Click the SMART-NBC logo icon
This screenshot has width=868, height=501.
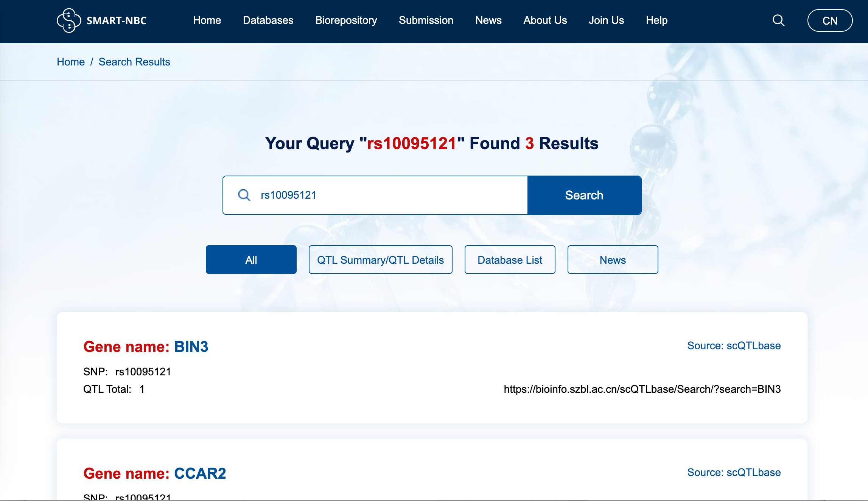(x=69, y=20)
